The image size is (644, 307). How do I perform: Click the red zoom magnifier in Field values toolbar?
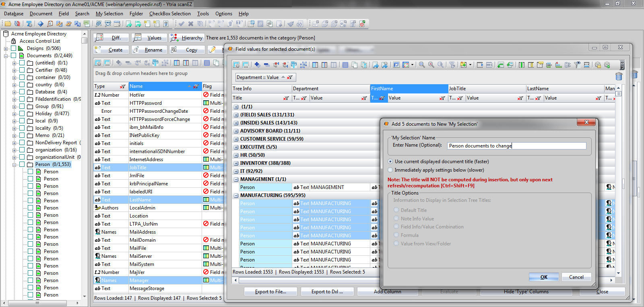coord(431,64)
